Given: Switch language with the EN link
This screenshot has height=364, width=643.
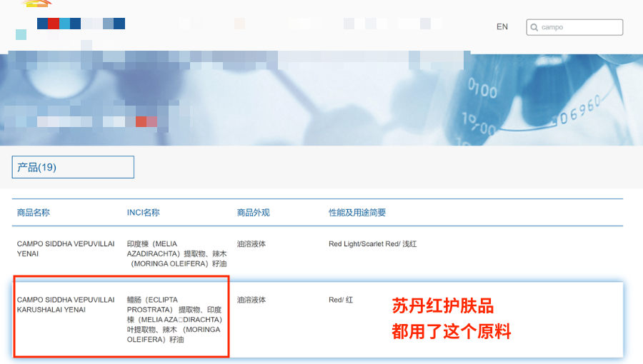Looking at the screenshot, I should (502, 26).
